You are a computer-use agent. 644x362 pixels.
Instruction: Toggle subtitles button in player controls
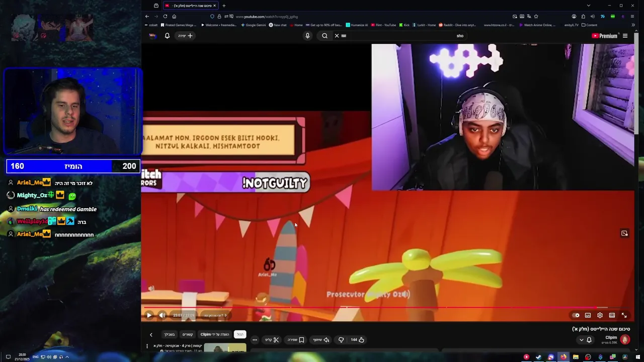(x=588, y=315)
